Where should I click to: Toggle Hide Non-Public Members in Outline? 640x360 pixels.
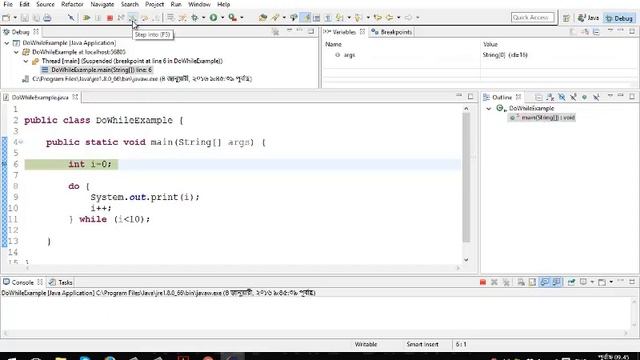(584, 97)
